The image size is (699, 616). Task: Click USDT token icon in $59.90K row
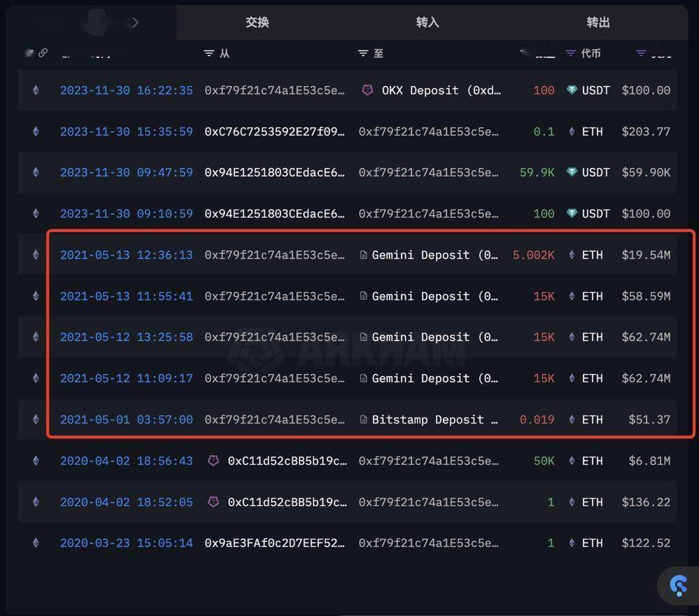tap(571, 172)
